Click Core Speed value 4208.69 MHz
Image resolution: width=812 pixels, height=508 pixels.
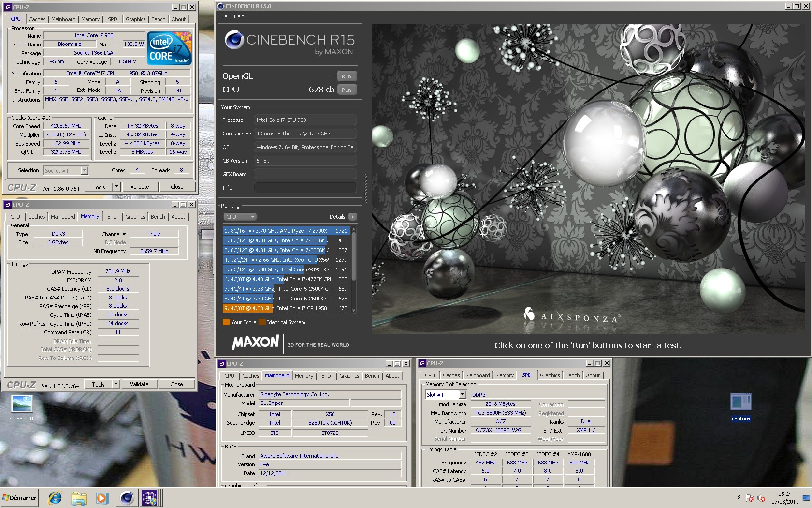66,126
